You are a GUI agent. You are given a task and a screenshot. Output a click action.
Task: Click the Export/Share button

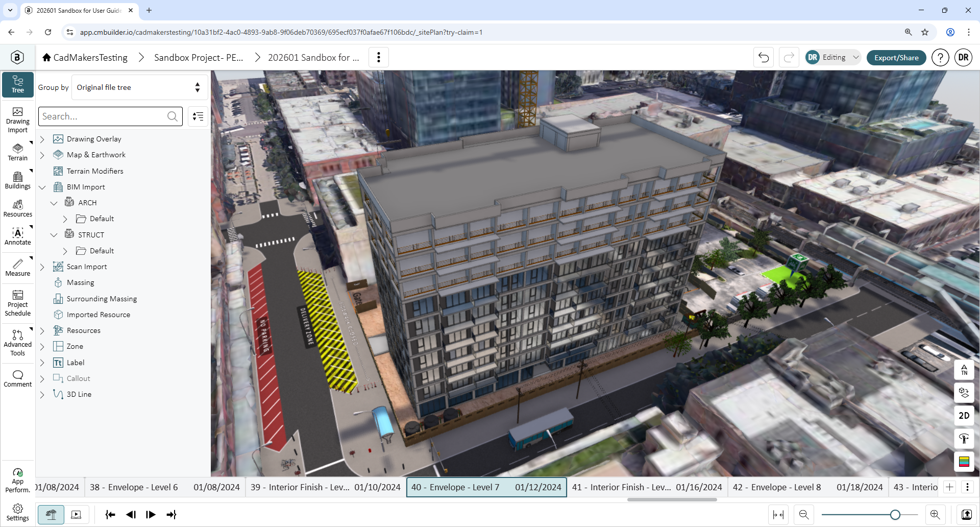tap(896, 57)
